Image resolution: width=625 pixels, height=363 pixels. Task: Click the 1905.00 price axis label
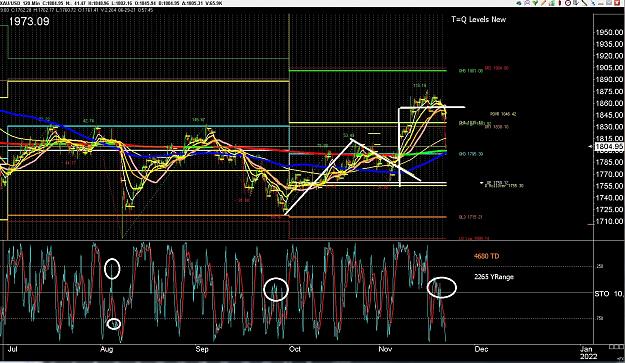click(x=609, y=68)
